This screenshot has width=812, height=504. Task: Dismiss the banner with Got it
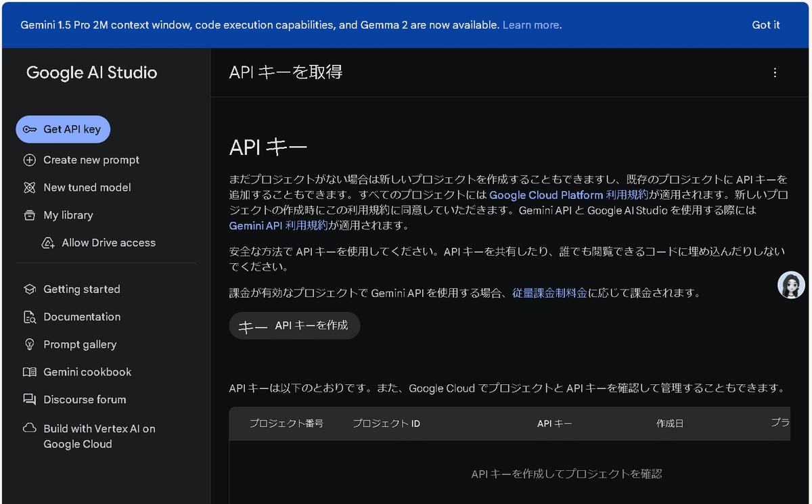pyautogui.click(x=766, y=25)
